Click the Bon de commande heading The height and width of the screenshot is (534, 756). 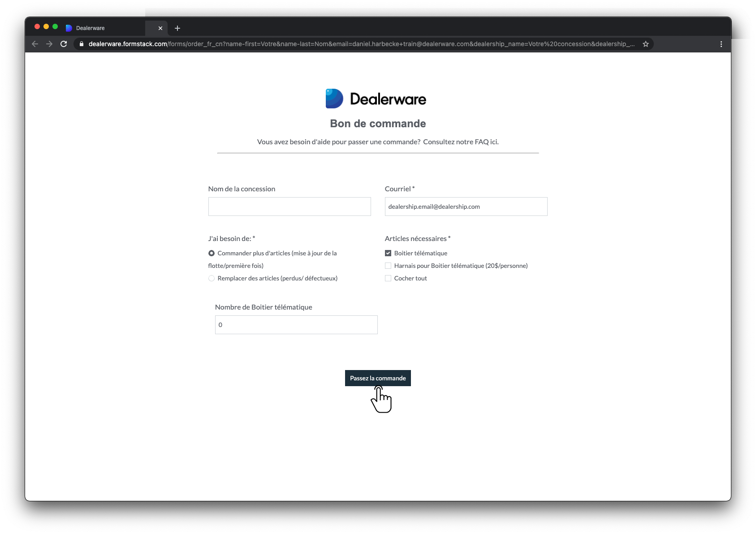pos(378,124)
